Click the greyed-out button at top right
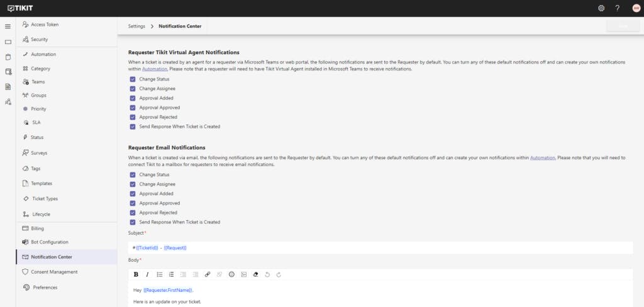Screen dimensions: 644x307 pyautogui.click(x=623, y=26)
